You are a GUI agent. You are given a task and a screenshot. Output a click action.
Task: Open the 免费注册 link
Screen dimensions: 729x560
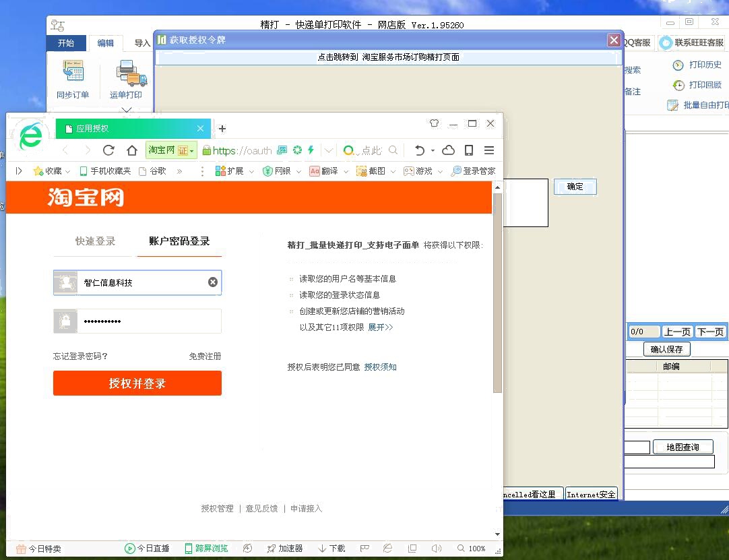point(205,356)
